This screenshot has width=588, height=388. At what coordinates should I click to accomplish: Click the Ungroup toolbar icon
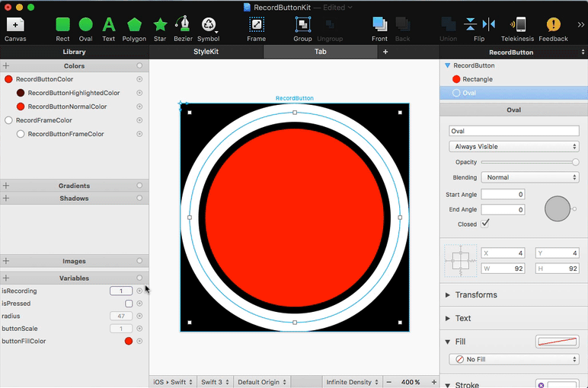[330, 29]
